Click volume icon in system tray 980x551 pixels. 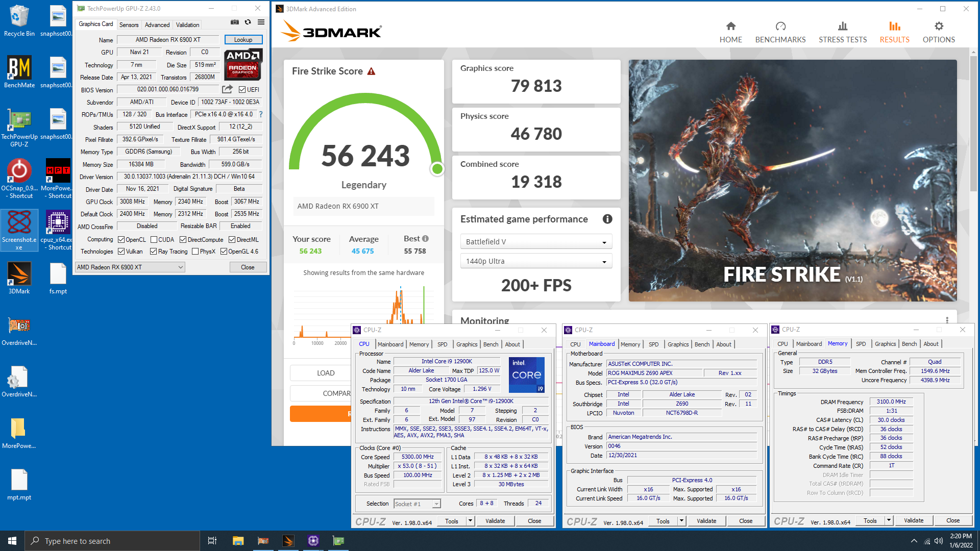tap(938, 541)
